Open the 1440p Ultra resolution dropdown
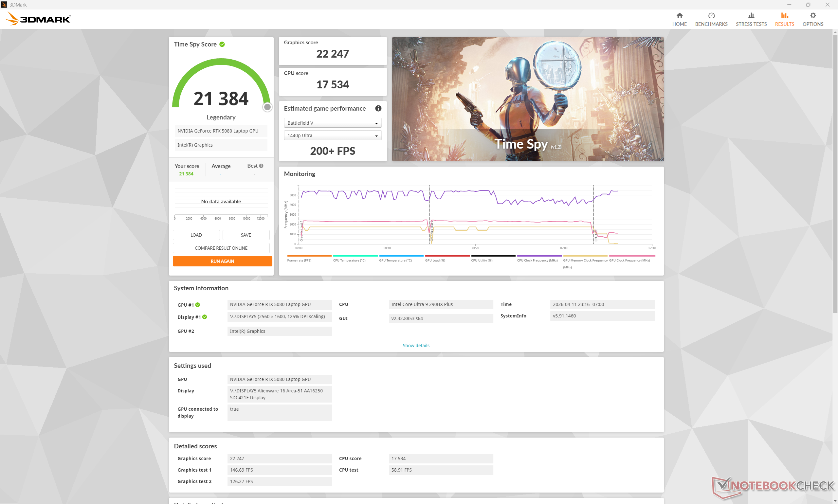Screen dimensions: 838x504 pos(333,135)
